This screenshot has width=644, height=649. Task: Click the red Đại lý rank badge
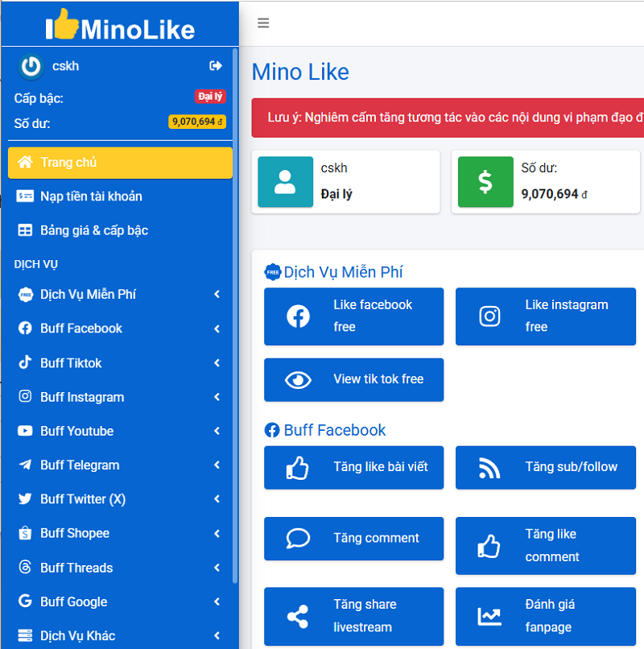(210, 97)
